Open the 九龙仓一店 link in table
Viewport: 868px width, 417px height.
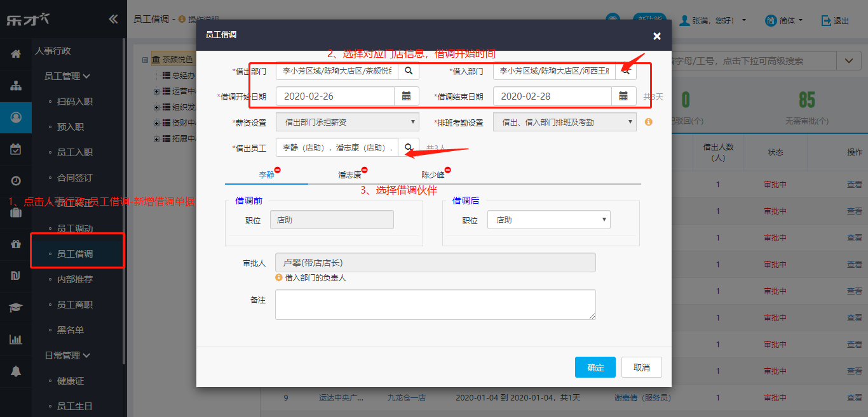[x=407, y=398]
